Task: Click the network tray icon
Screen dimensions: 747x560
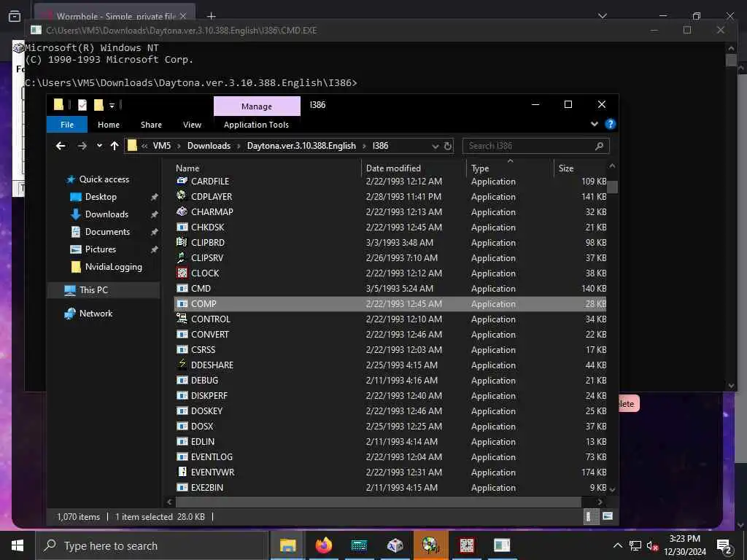Action: (x=635, y=545)
